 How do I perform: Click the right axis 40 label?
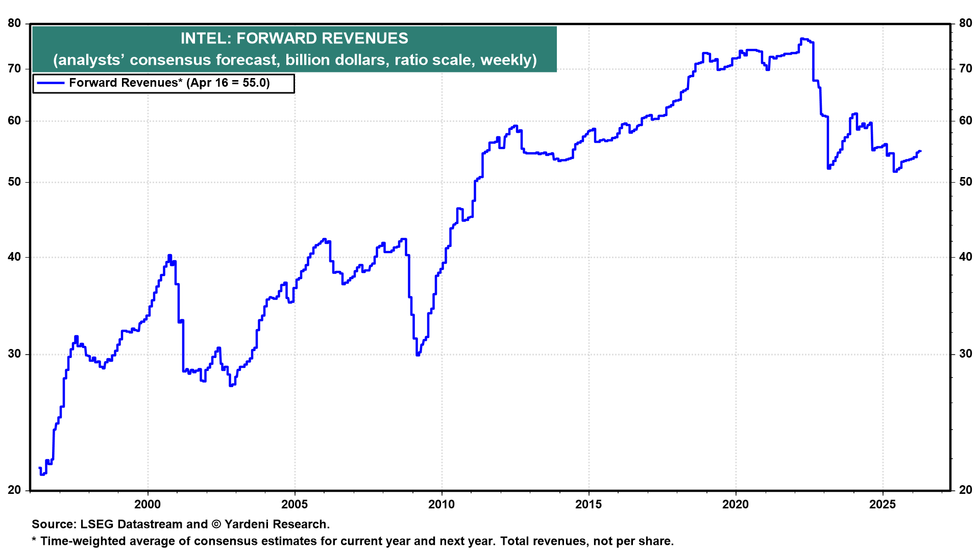(965, 257)
